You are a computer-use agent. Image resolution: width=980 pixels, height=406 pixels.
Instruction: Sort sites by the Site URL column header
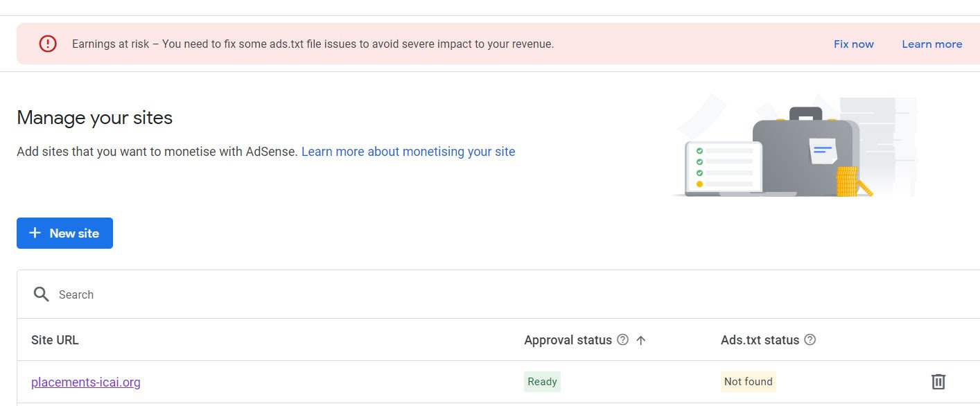tap(55, 339)
